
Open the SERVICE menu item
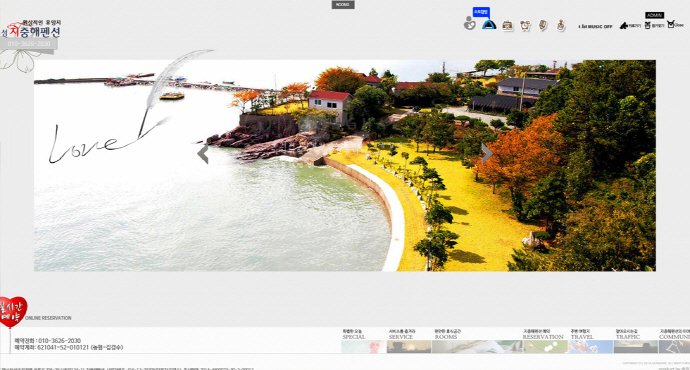(x=409, y=342)
